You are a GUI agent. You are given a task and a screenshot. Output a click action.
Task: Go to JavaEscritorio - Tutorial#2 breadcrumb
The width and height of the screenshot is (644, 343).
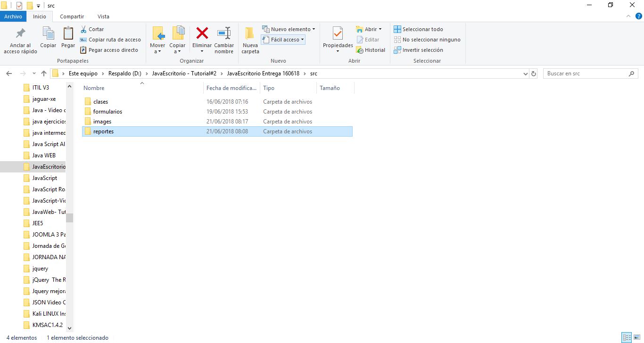pos(184,73)
